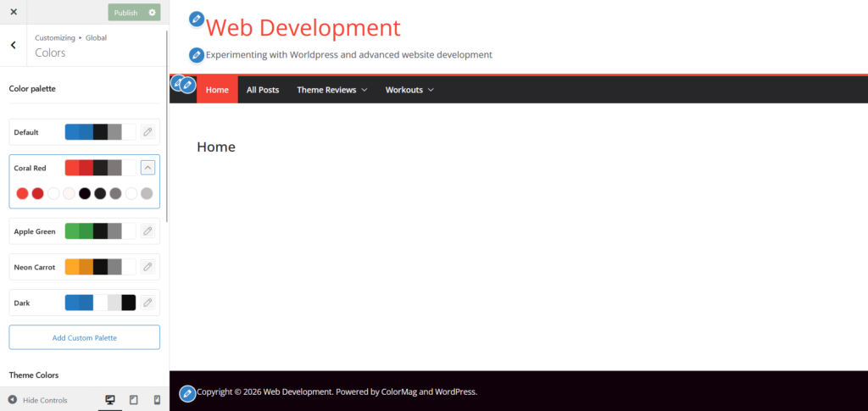Screen dimensions: 868x411
Task: Edit the Default palette pencil icon
Action: point(147,132)
